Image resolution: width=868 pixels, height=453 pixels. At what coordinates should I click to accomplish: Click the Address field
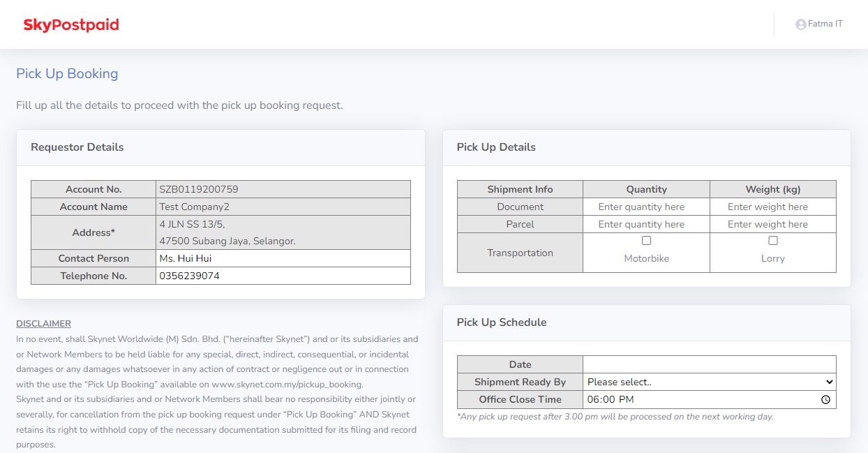tap(283, 232)
